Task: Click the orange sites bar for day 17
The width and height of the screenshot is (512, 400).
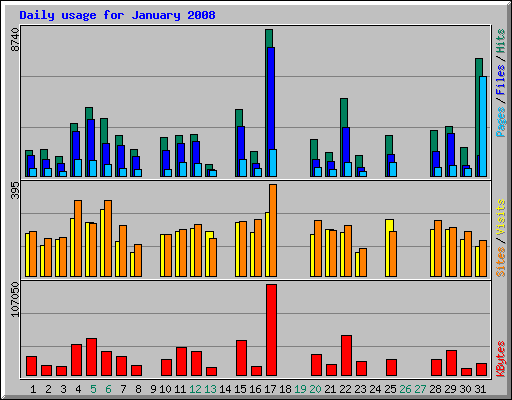Action: coord(273,230)
